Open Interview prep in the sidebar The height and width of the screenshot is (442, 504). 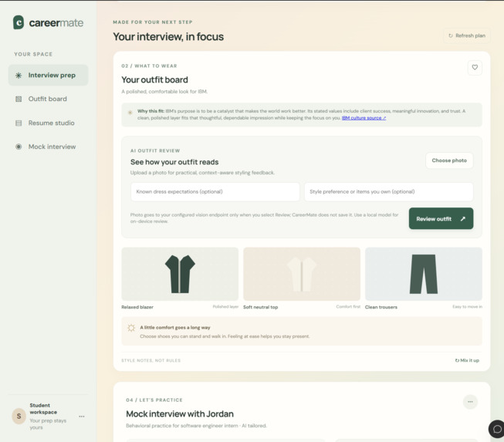(x=48, y=75)
